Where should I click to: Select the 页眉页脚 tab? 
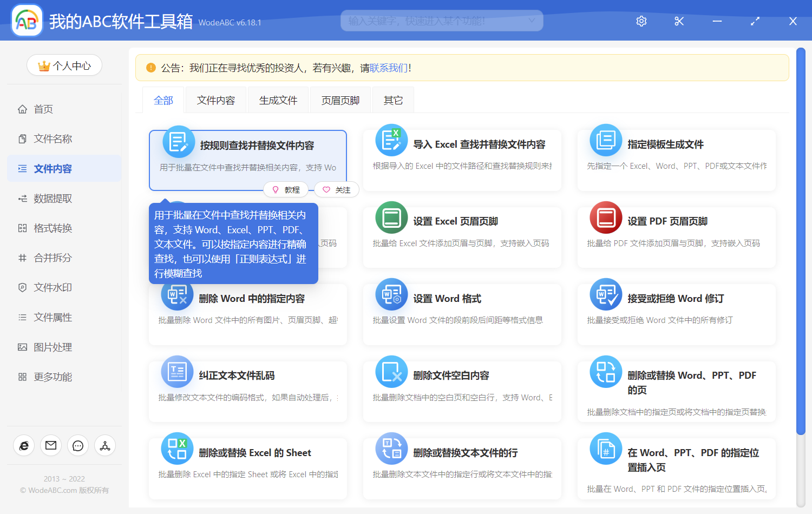pyautogui.click(x=340, y=100)
